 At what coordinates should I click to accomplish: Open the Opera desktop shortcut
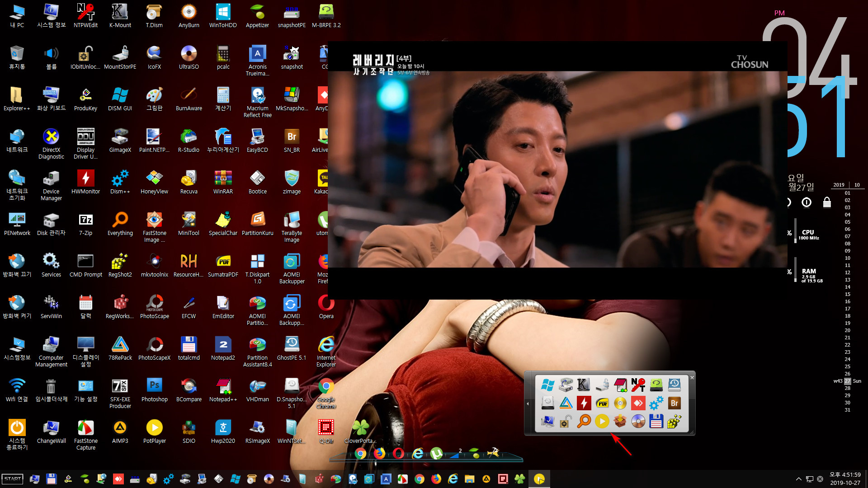pyautogui.click(x=326, y=307)
